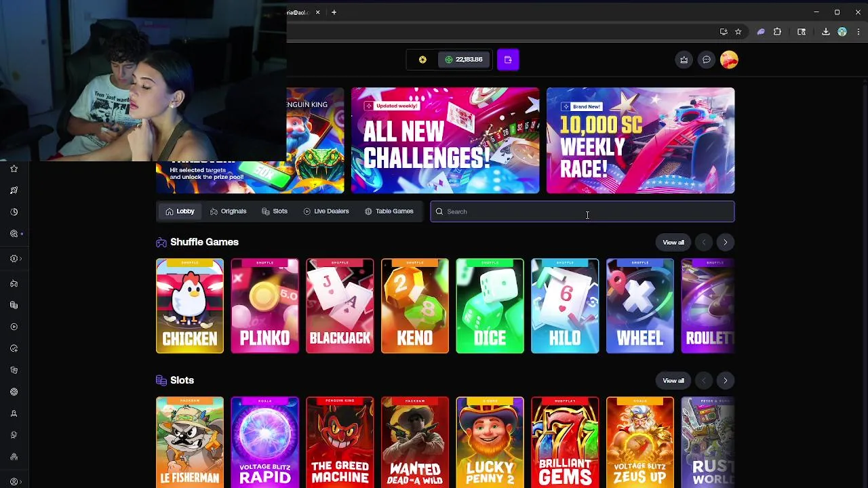View all Shuffle Games

673,243
